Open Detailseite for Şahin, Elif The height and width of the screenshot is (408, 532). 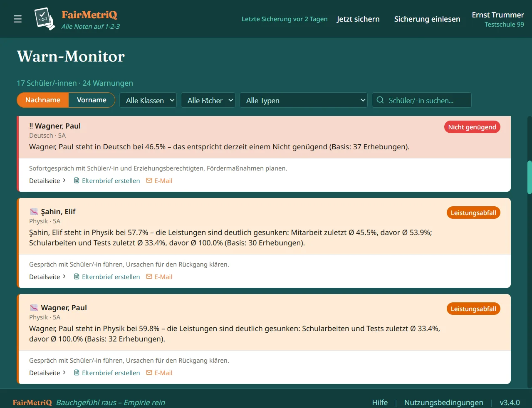coord(47,277)
